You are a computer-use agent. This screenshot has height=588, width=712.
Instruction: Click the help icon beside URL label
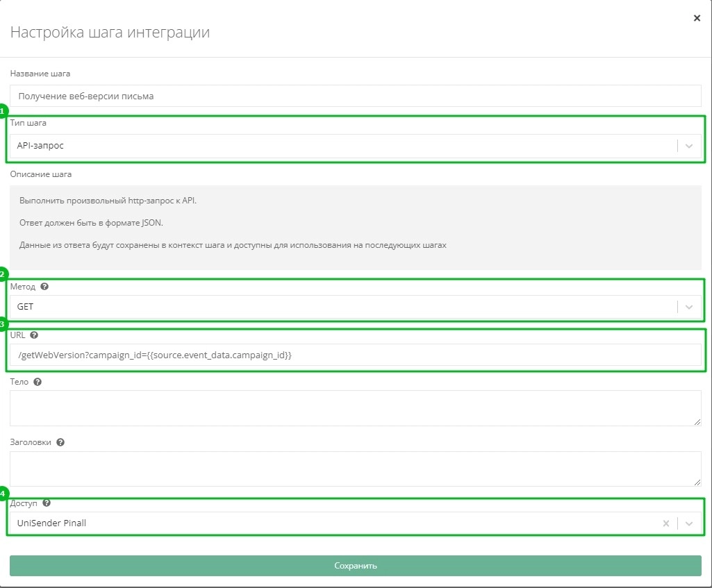34,335
